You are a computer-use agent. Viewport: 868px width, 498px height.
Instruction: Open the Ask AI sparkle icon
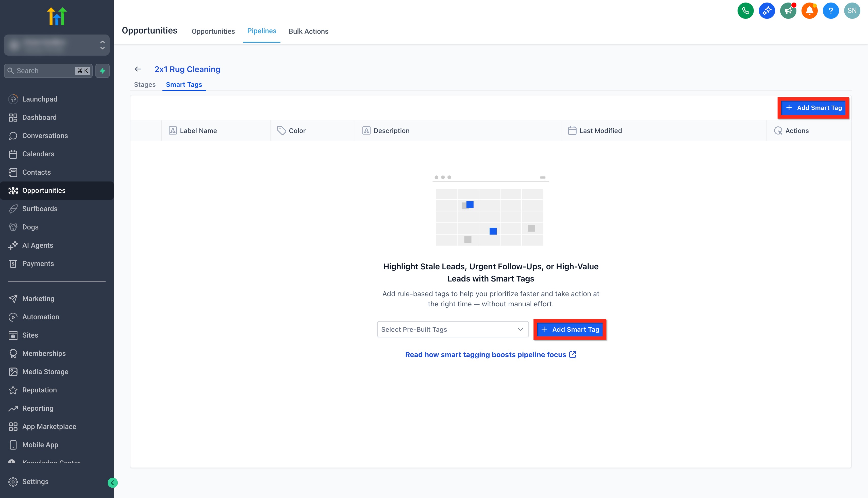tap(766, 11)
